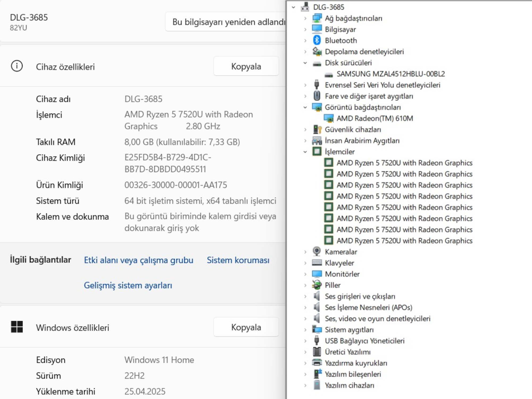
Task: Expand the Bluetooth category
Action: coord(305,41)
